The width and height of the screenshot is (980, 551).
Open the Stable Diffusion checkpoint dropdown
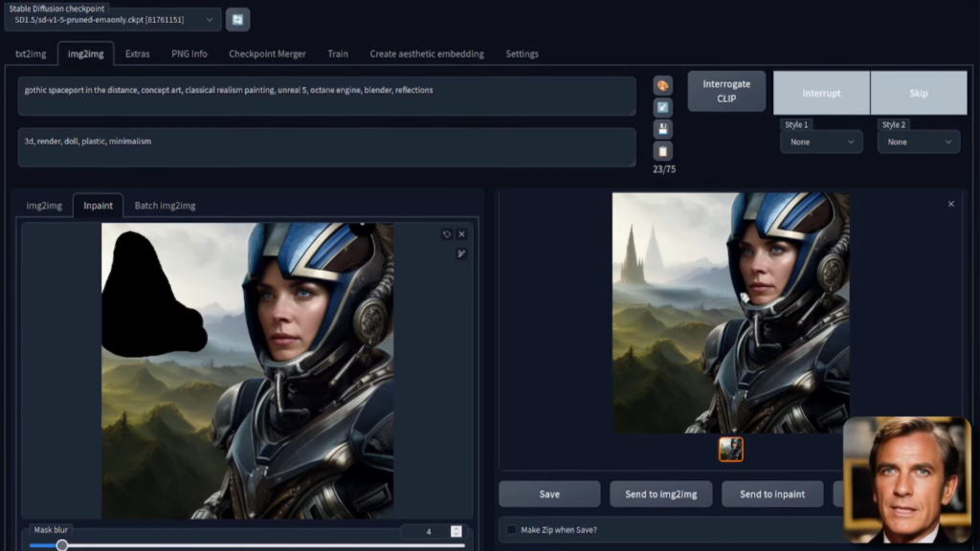click(x=115, y=19)
